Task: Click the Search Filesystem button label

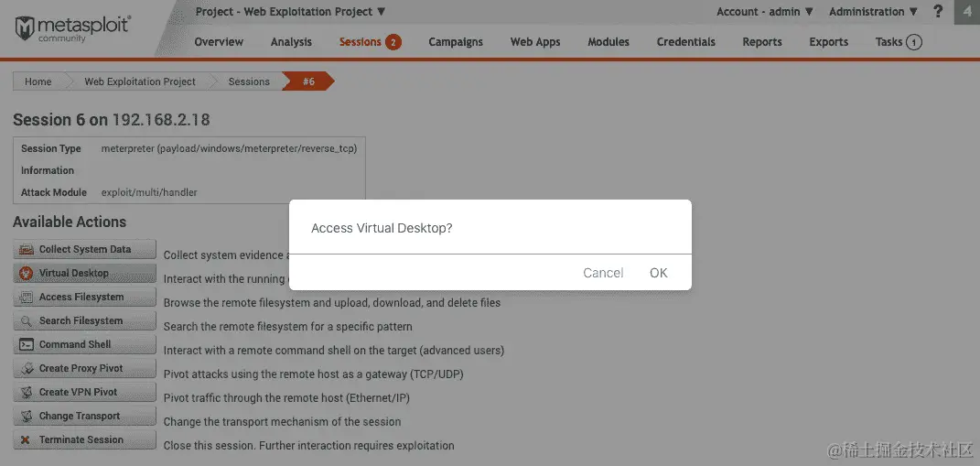Action: [81, 320]
